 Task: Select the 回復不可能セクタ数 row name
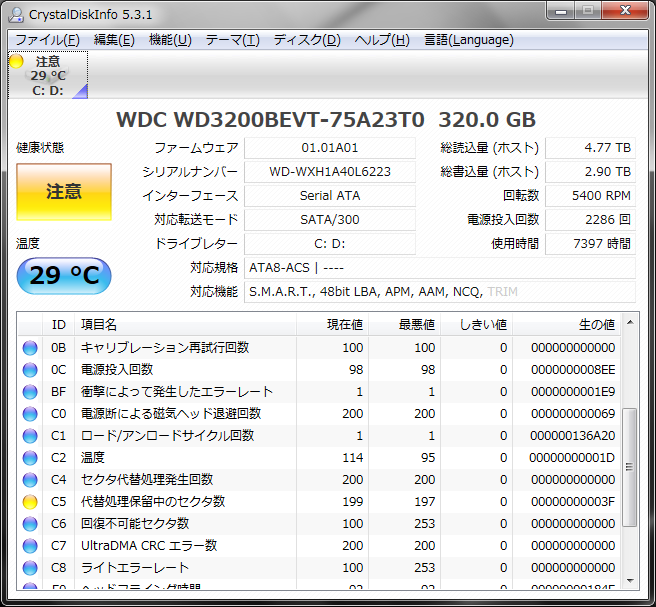(135, 524)
